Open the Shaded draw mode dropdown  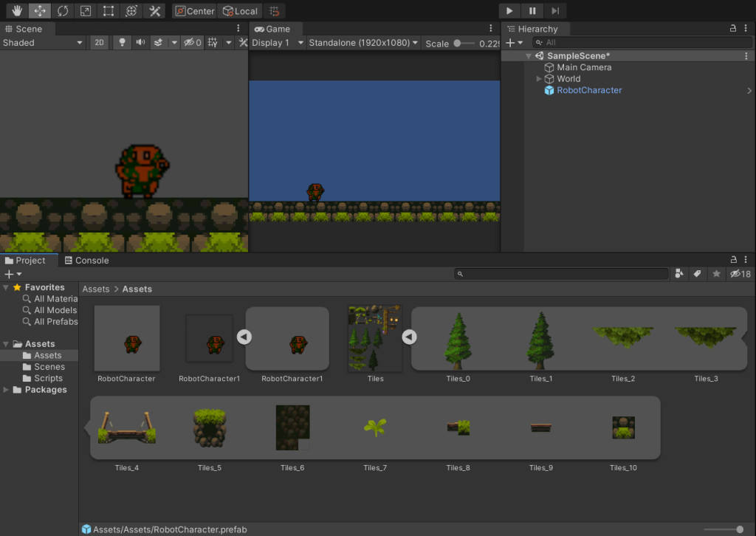[x=43, y=43]
